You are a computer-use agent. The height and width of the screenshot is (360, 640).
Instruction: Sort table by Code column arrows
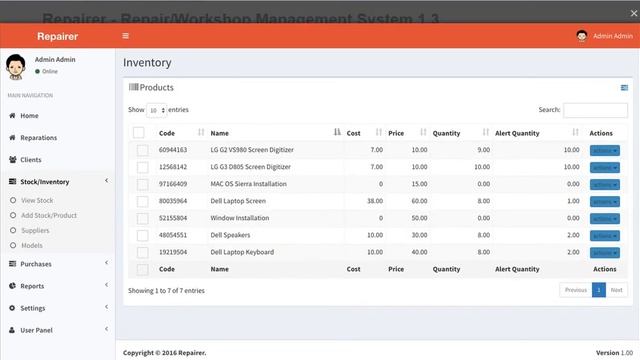click(201, 132)
